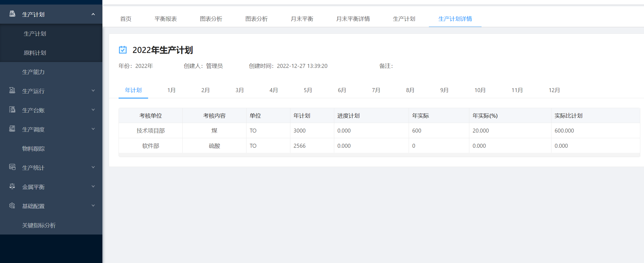Select the 2月 tab
Viewport: 644px width, 263px height.
(x=206, y=90)
